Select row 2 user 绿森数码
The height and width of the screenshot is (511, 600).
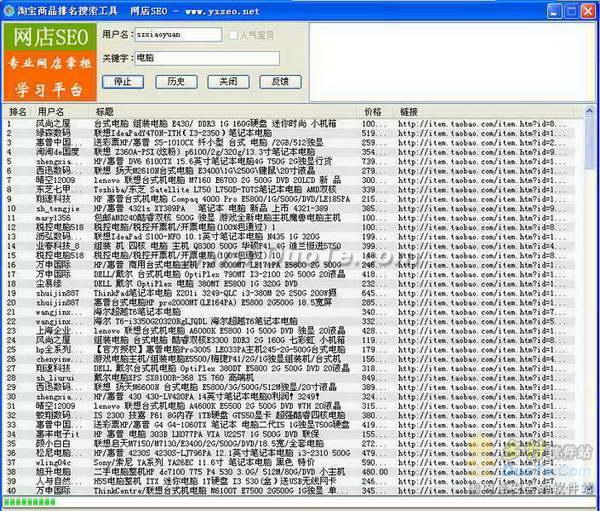pos(53,133)
